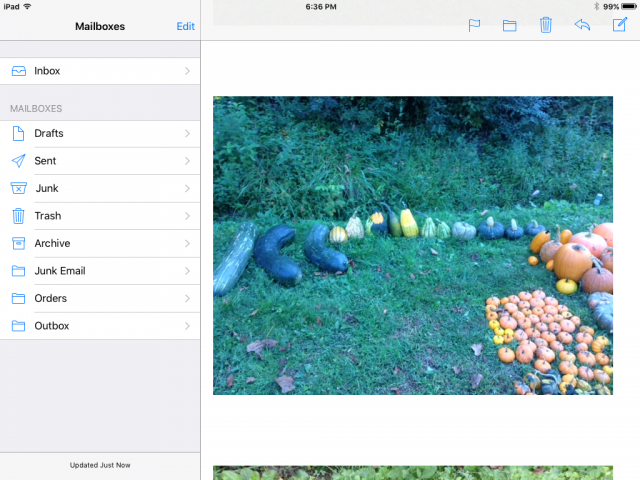The image size is (640, 480).
Task: Delete message with trash icon in toolbar
Action: (546, 25)
